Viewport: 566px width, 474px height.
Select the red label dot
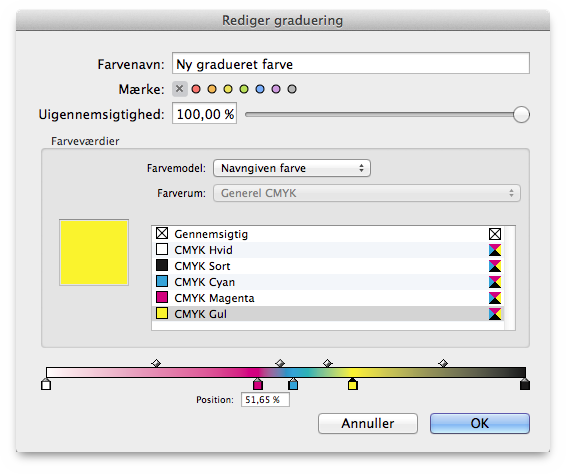[196, 89]
